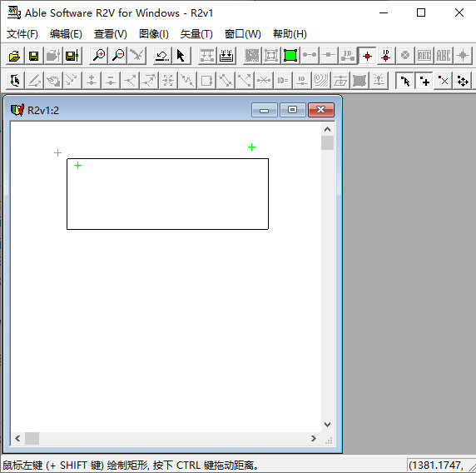Enable the add point plus cursor mode

[424, 81]
